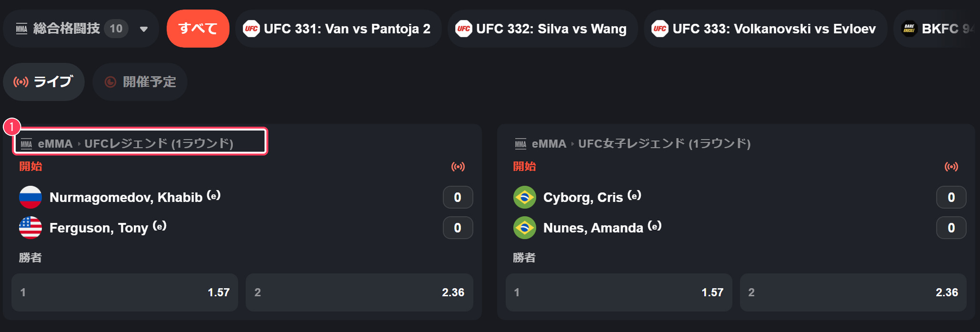Open the 総合格闘技 sport dropdown arrow
980x332 pixels.
[x=143, y=29]
